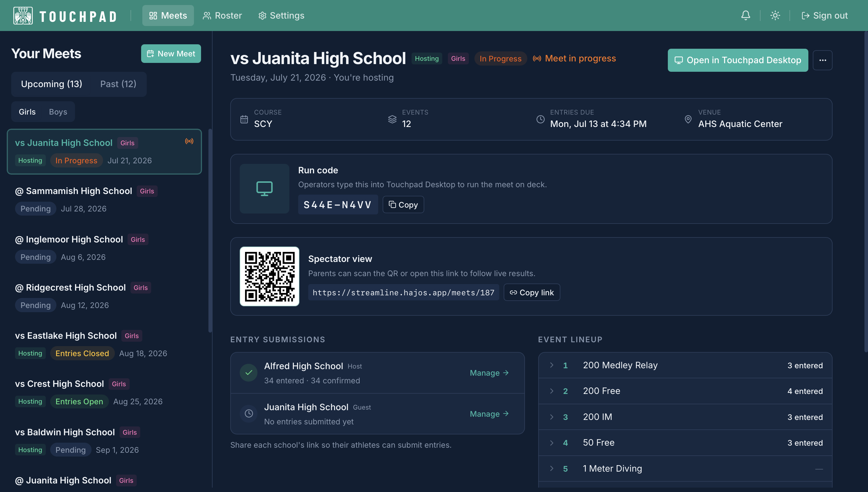Expand event 4, 50 Free
The image size is (868, 492).
[685, 443]
